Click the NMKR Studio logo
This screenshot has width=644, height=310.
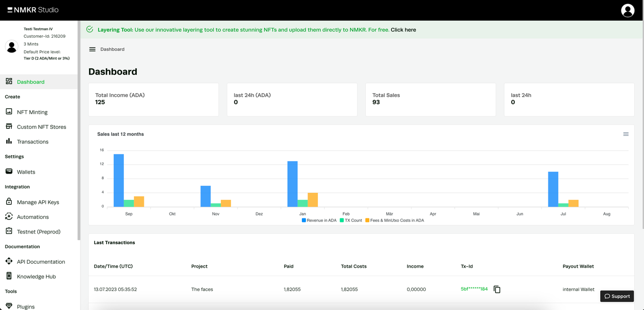click(33, 10)
